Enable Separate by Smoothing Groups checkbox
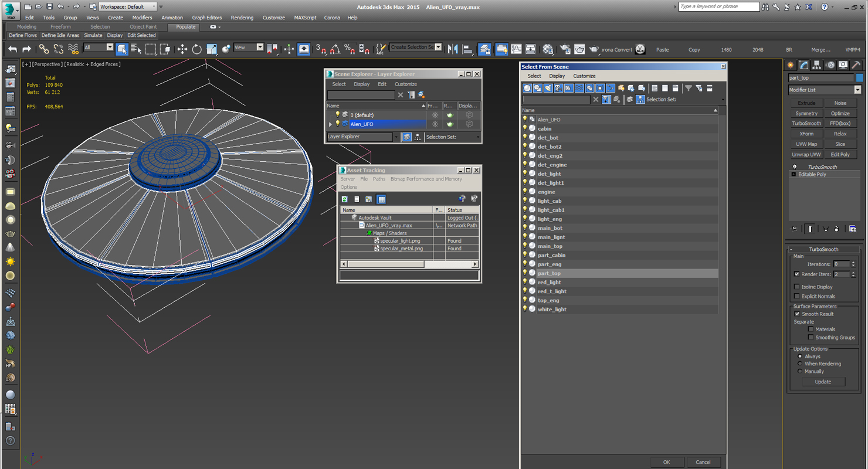 [x=811, y=337]
